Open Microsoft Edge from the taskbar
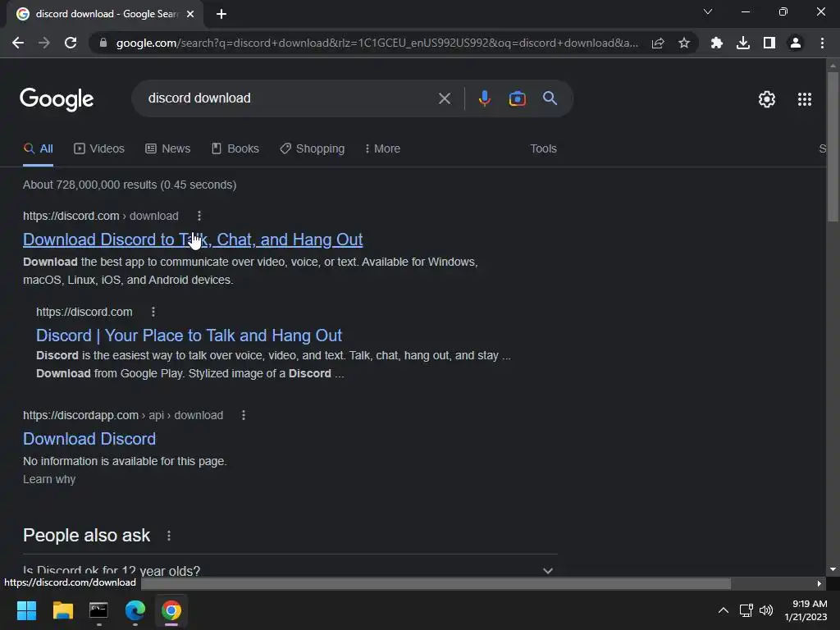This screenshot has height=630, width=840. 135,610
